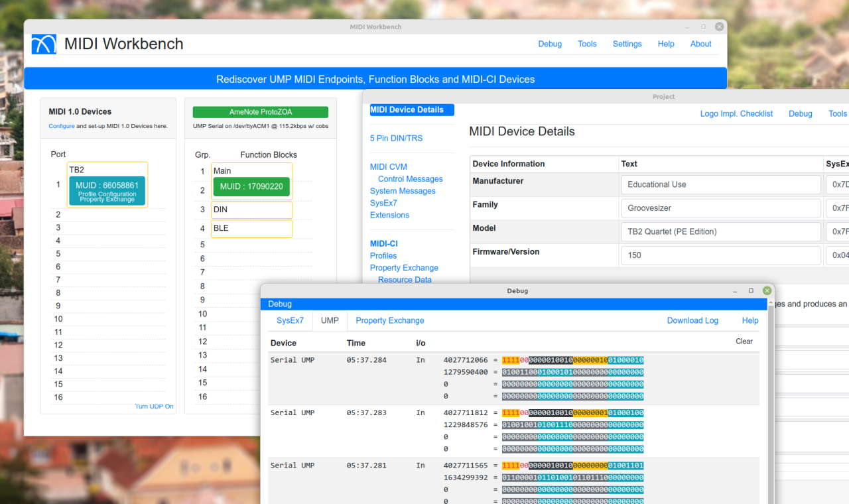Click Download Log in the Debug window
The image size is (849, 504).
692,320
